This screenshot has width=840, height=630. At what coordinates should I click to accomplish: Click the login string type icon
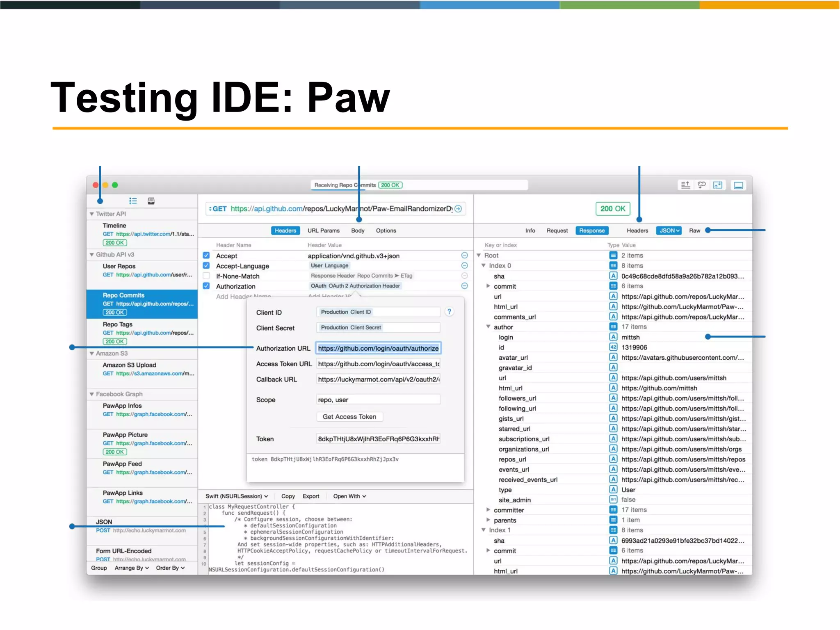(613, 337)
